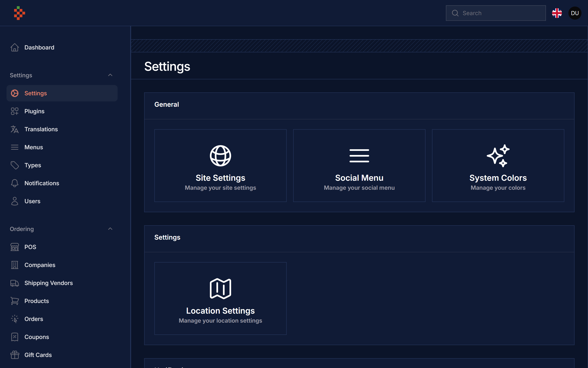Viewport: 588px width, 368px height.
Task: Select the Coupons receipt icon
Action: (x=14, y=337)
